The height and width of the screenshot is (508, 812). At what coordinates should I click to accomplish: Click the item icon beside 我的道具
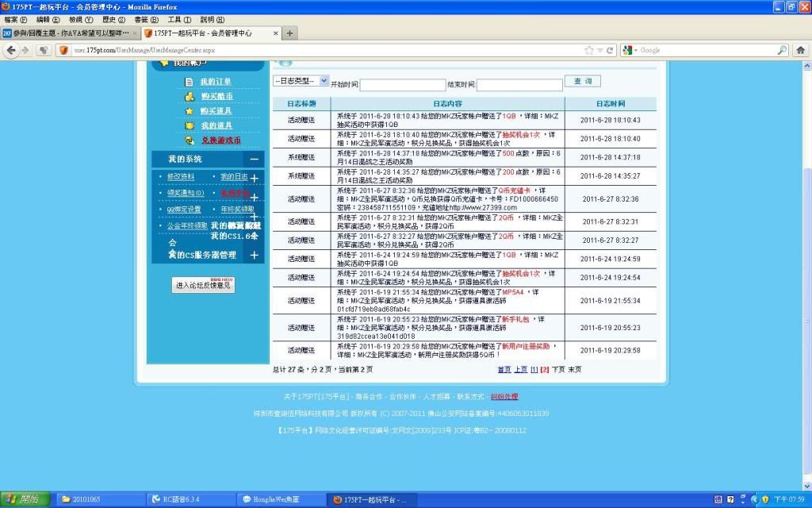pos(190,125)
